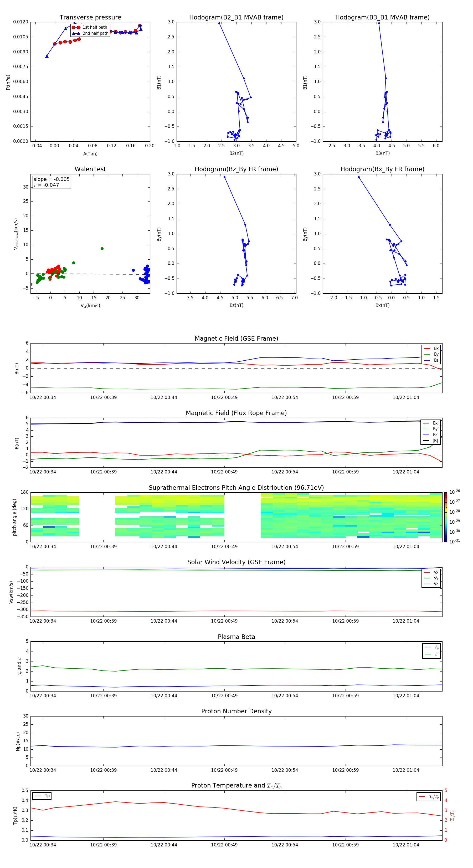Click the "A(T·m)" x-axis label
473x868 pixels.
90,154
